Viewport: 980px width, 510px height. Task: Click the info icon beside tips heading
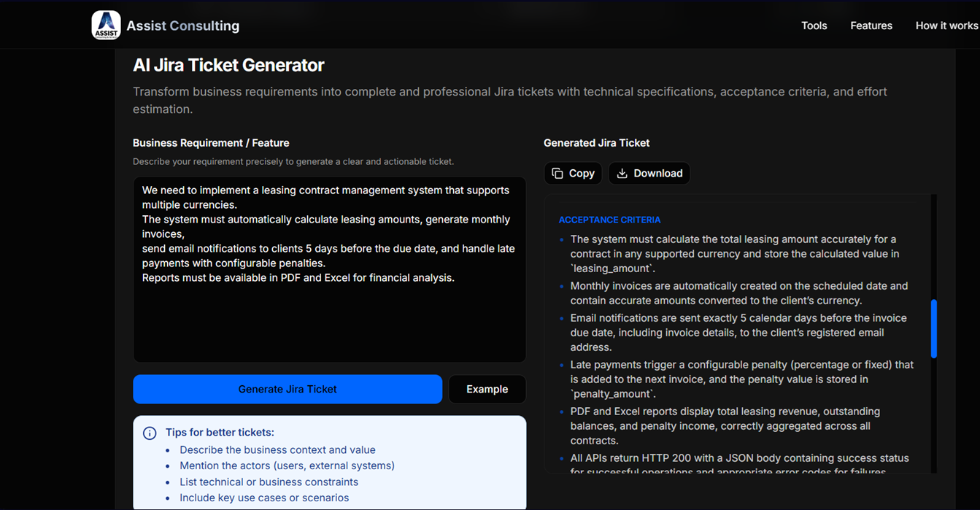click(150, 433)
